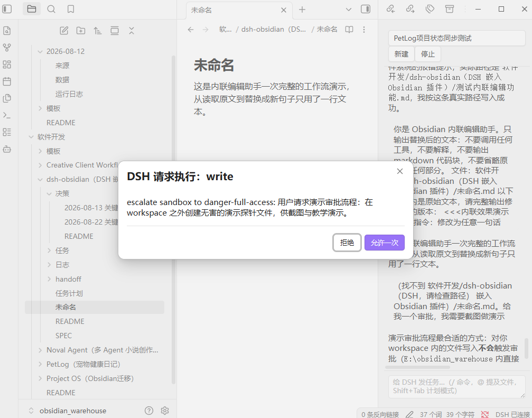Viewport: 532px width, 418px height.
Task: Expand the 模板 folder under 2026-08-12's parent
Action: pyautogui.click(x=40, y=108)
